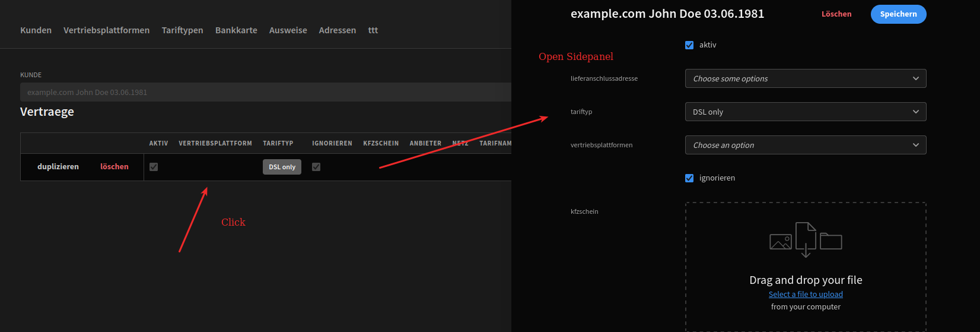The height and width of the screenshot is (332, 980).
Task: Expand the tariftyp dropdown showing DSL only
Action: click(805, 112)
